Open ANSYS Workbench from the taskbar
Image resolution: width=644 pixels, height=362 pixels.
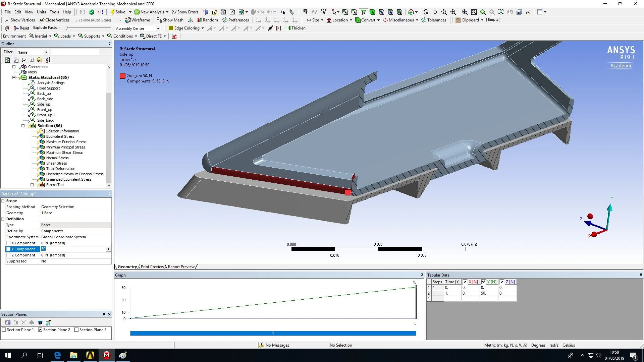[x=90, y=355]
